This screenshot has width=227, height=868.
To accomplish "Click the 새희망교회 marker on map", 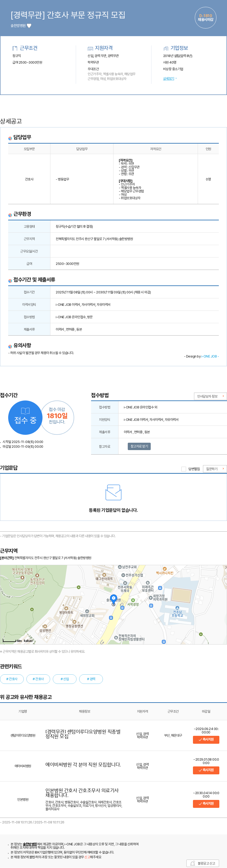I will pyautogui.click(x=87, y=611).
